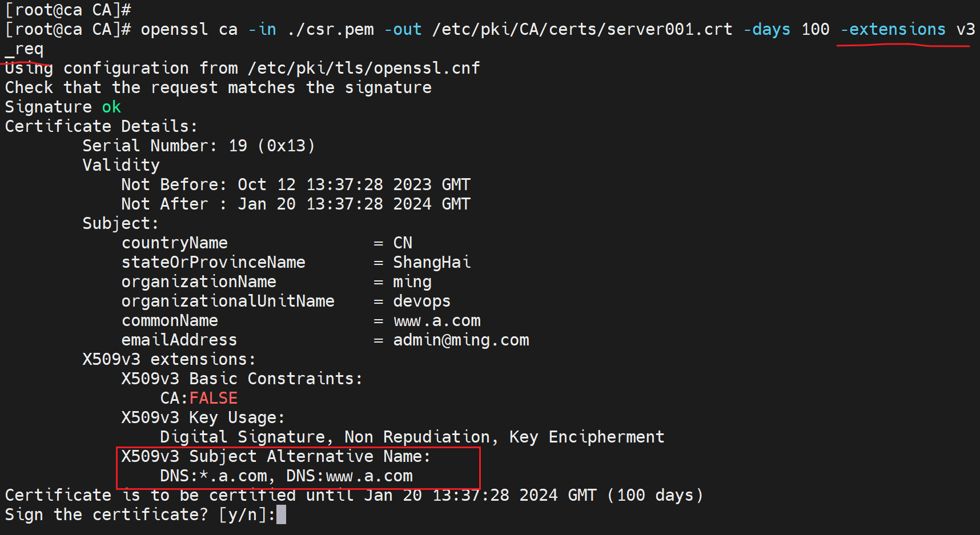This screenshot has width=980, height=535.
Task: Click 'DNS:*.a.com' wildcard entry
Action: click(214, 476)
